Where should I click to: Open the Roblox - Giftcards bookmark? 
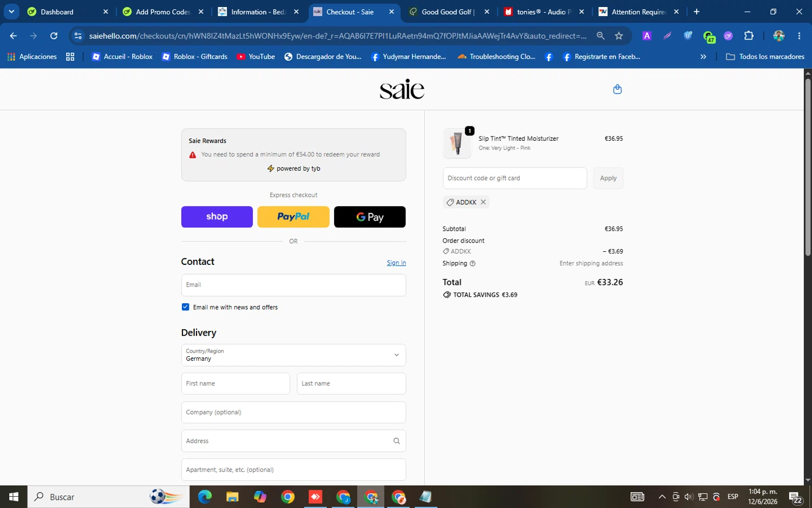(195, 56)
